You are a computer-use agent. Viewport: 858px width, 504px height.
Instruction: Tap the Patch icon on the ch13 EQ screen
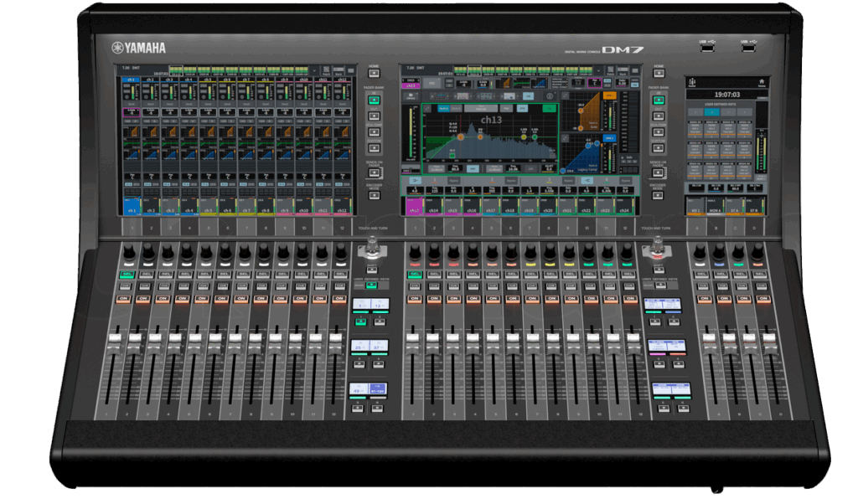click(x=611, y=71)
